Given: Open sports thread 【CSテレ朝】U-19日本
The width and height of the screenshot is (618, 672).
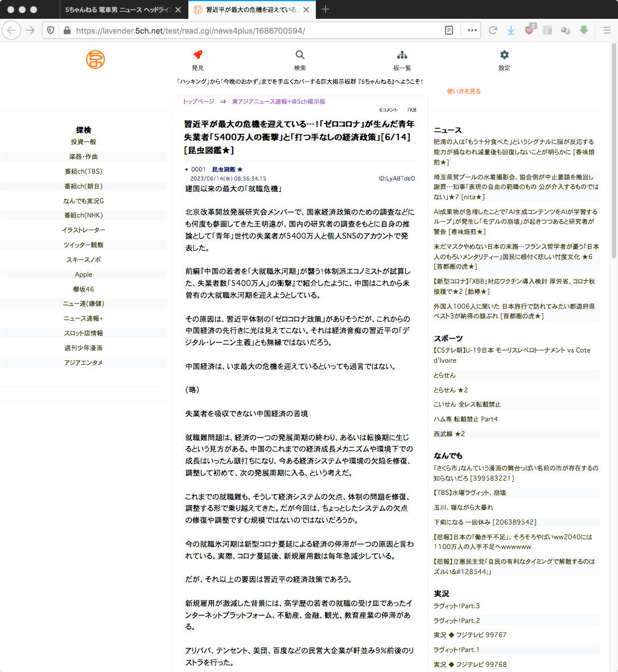Looking at the screenshot, I should [512, 355].
